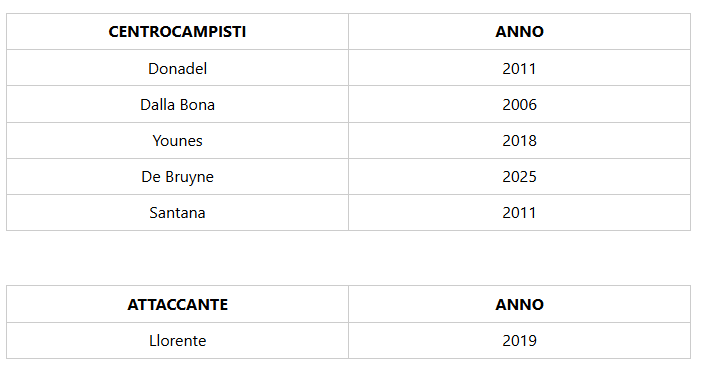
Task: Click the ANNO header above 2011 Donadel
Action: [519, 32]
